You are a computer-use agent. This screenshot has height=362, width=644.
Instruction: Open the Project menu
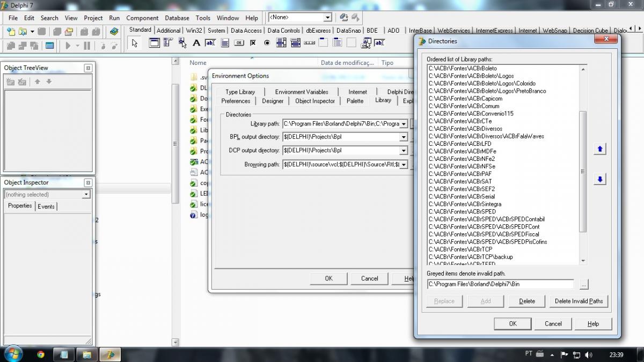point(93,18)
